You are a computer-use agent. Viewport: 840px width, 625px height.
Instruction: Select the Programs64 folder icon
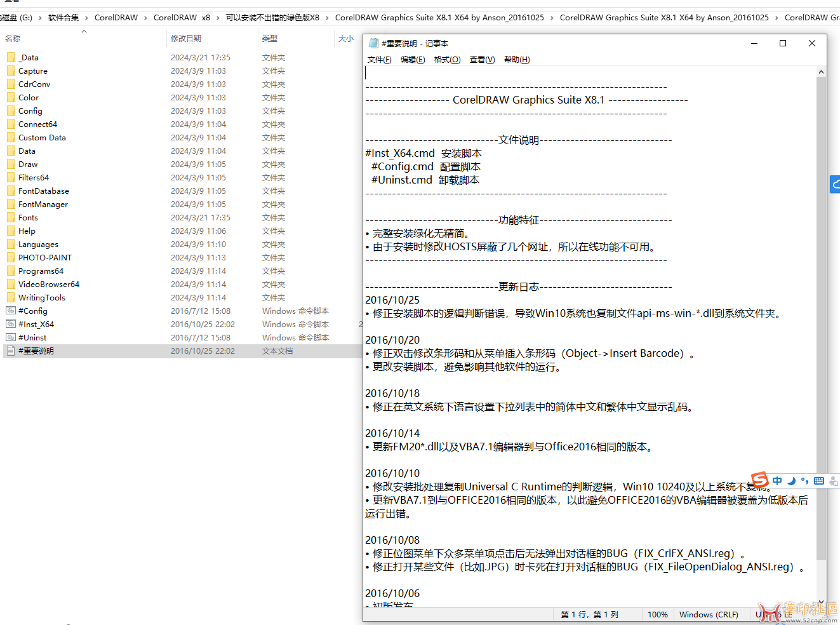click(11, 271)
